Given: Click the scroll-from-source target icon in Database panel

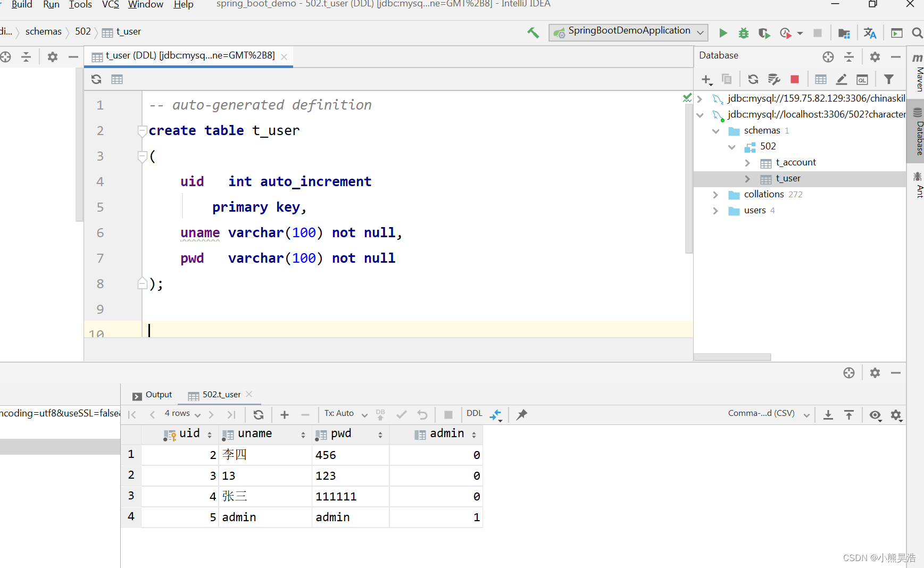Looking at the screenshot, I should 828,56.
